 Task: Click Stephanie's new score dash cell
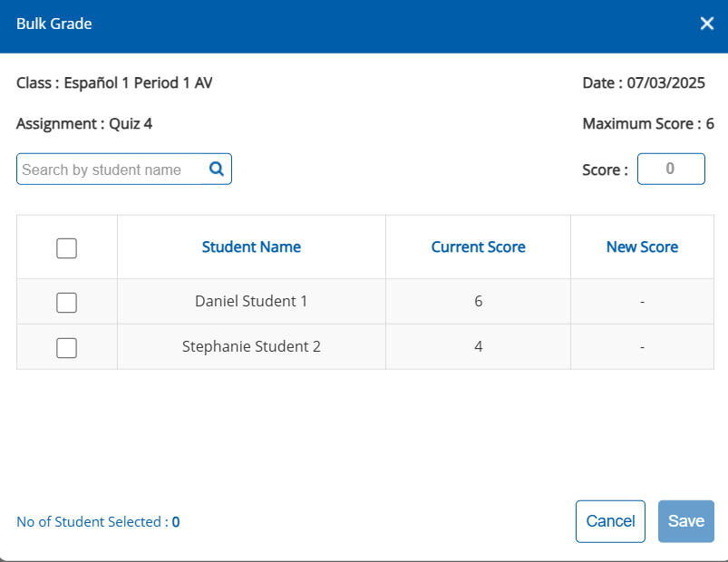tap(642, 346)
